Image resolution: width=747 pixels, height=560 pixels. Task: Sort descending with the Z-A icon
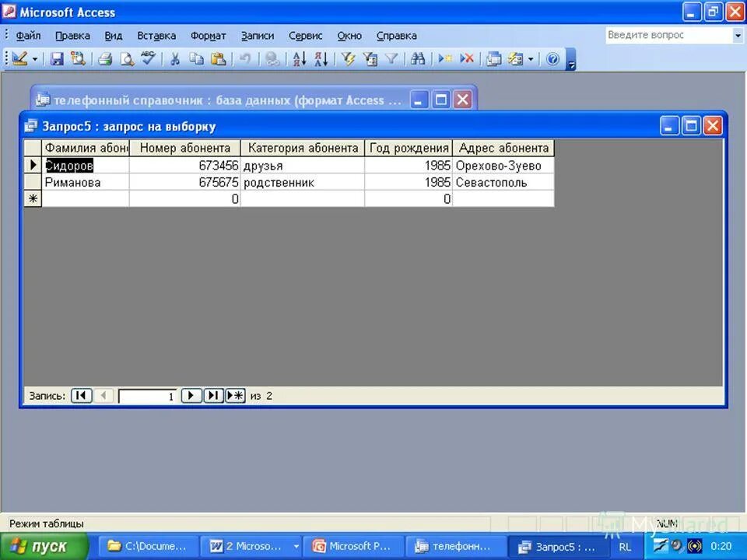(x=321, y=58)
